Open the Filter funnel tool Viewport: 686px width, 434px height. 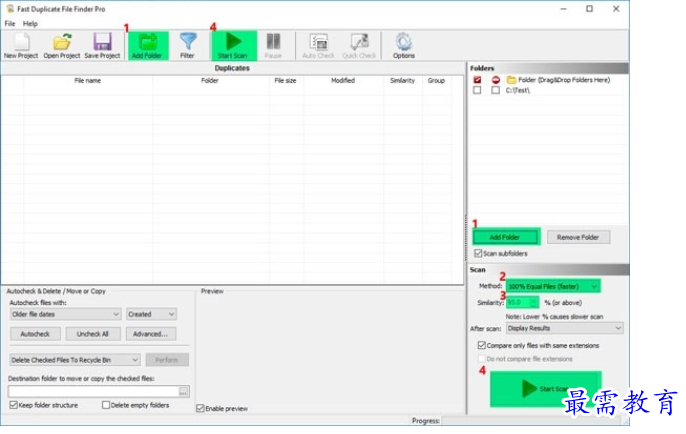[x=188, y=46]
